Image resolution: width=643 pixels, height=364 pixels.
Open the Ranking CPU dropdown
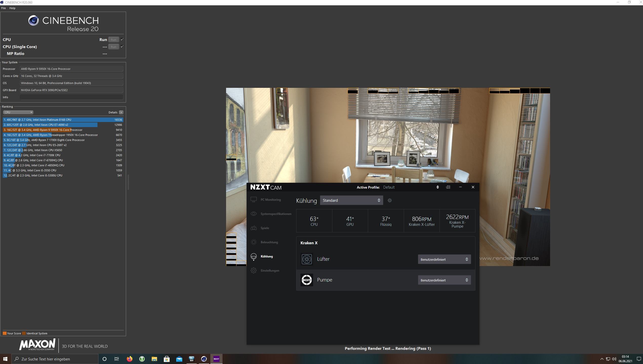(18, 112)
